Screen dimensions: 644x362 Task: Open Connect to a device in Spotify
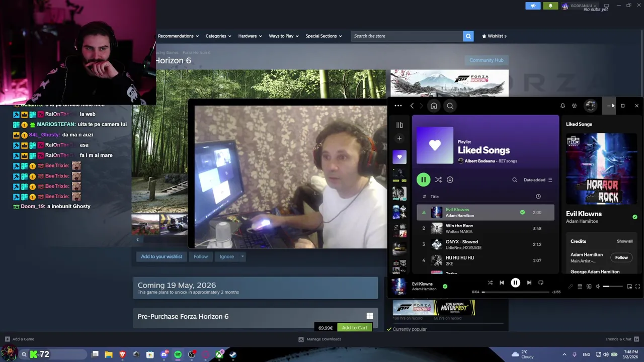[589, 287]
